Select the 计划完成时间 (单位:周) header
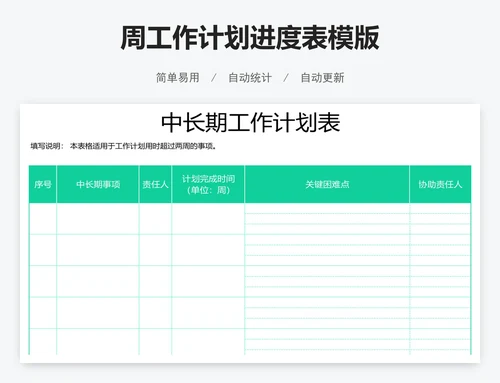Image resolution: width=500 pixels, height=383 pixels. tap(208, 184)
